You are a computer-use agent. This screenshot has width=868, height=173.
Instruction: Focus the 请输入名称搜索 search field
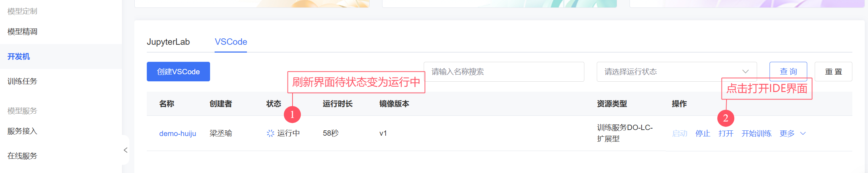[504, 72]
